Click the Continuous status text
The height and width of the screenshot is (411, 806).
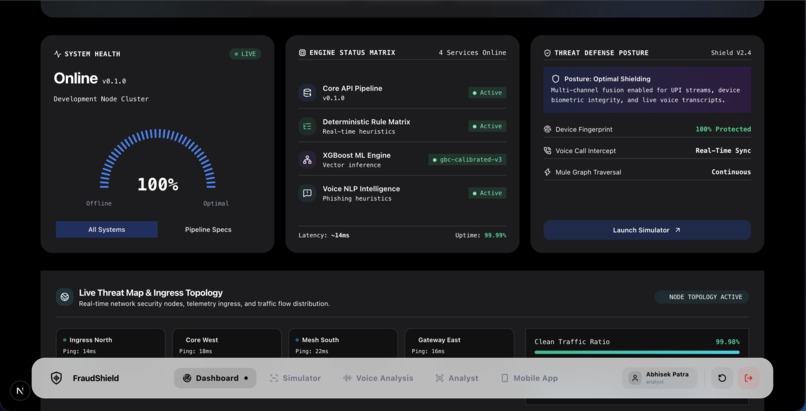(x=731, y=172)
